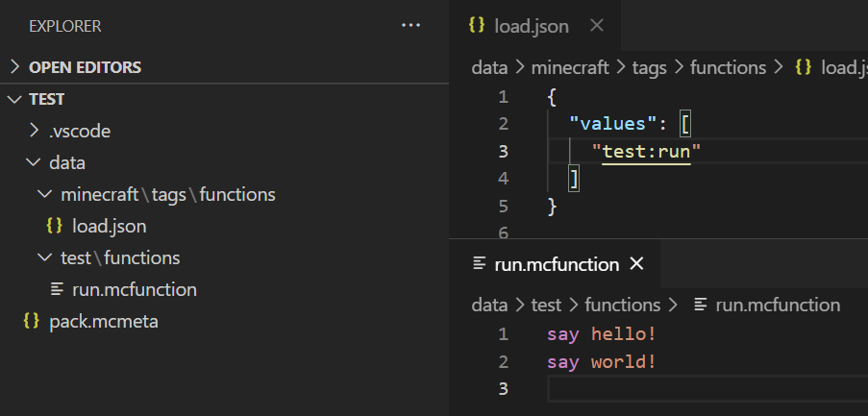Select 'functions' breadcrumb in load.json editor
The width and height of the screenshot is (868, 416).
coord(728,68)
